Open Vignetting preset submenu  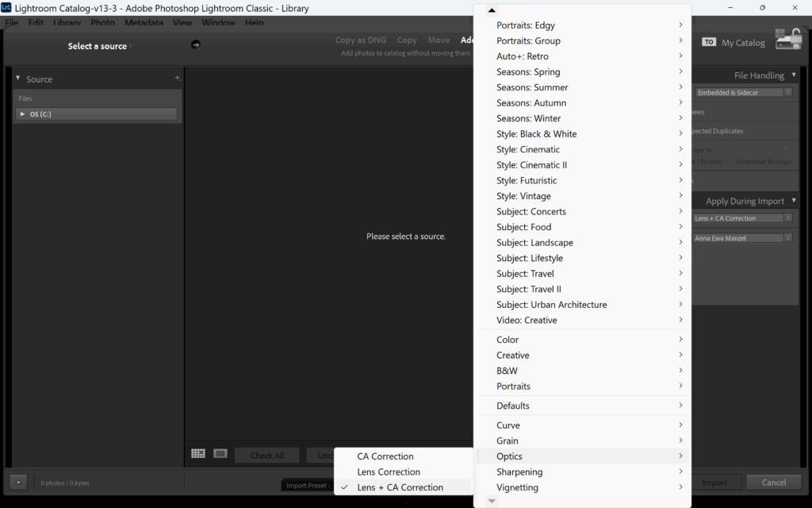(582, 487)
